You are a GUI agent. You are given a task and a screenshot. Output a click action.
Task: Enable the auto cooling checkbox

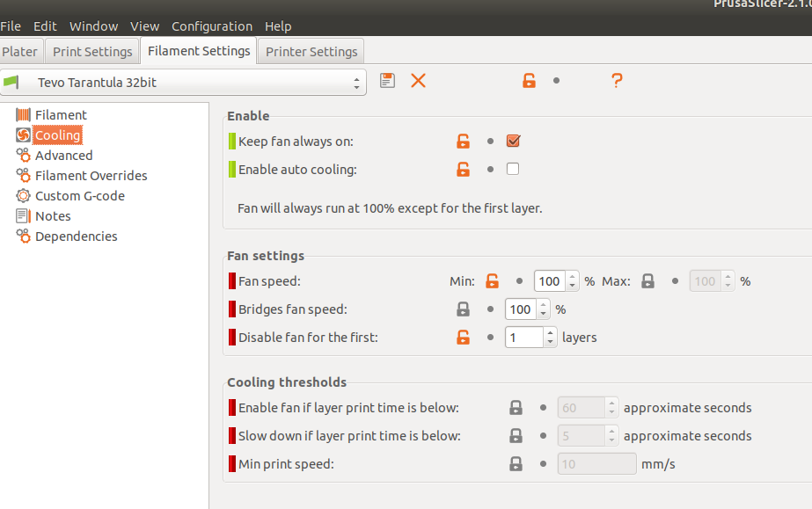(x=513, y=169)
